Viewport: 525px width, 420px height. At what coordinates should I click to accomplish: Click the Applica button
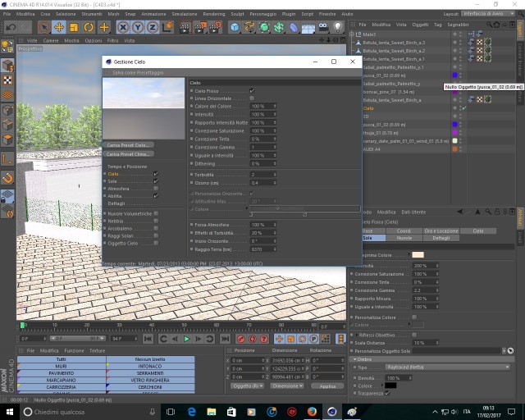point(327,386)
